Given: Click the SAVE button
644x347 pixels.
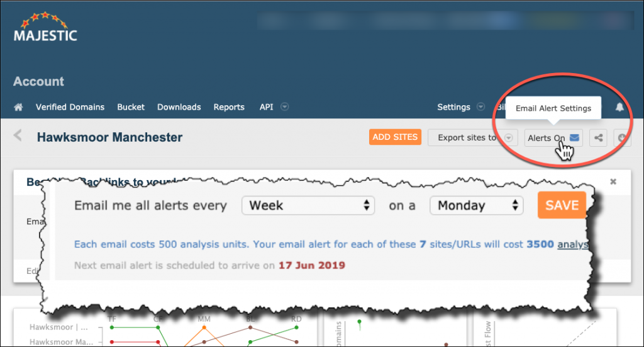Looking at the screenshot, I should click(562, 205).
